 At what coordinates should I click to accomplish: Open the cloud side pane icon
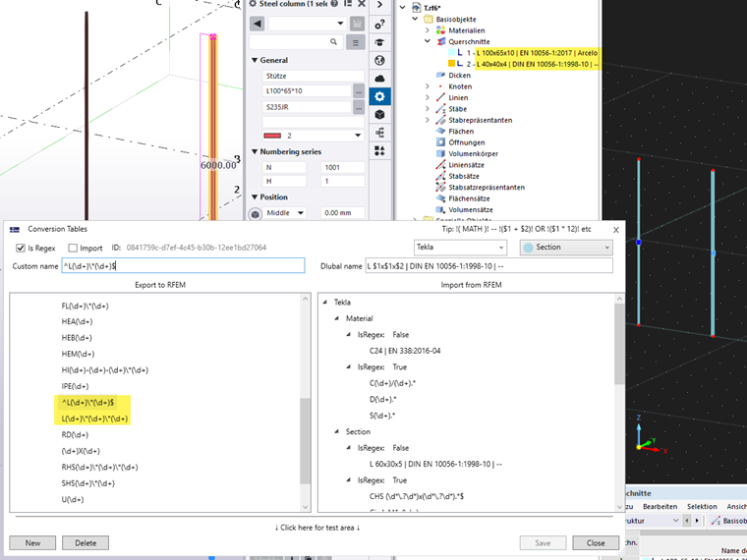[x=379, y=79]
